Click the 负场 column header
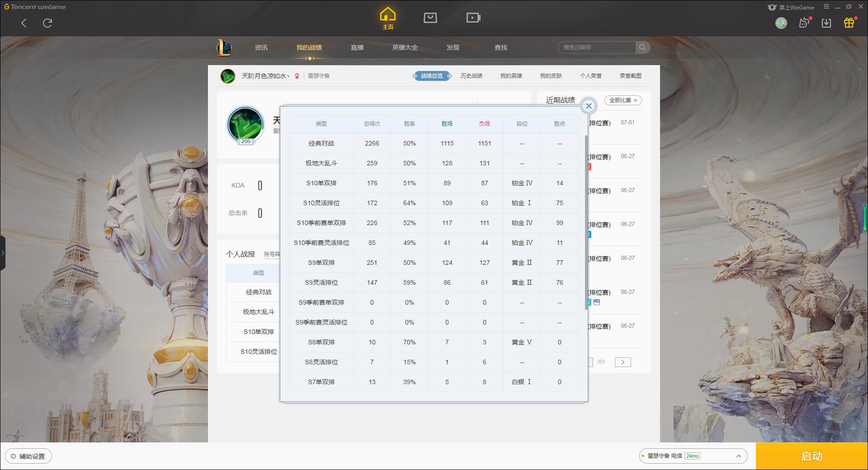868x470 pixels. pyautogui.click(x=485, y=124)
